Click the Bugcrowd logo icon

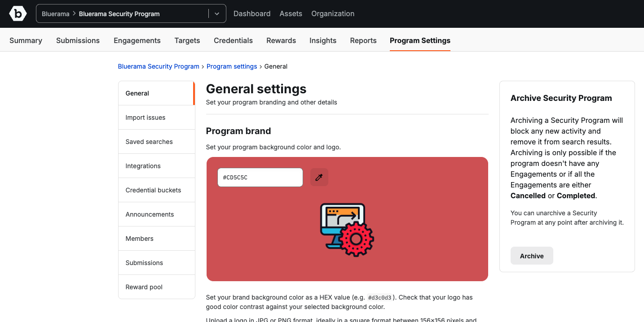(18, 14)
